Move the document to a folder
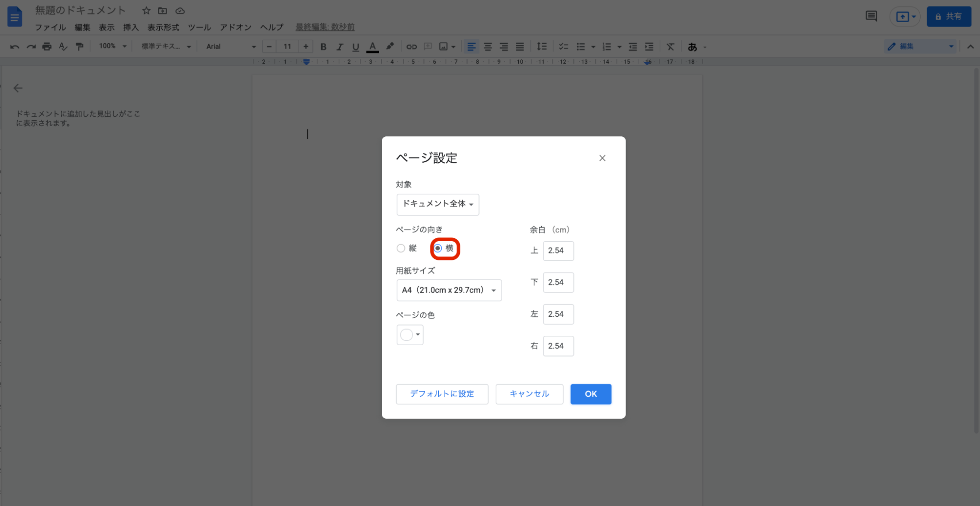 [x=163, y=10]
